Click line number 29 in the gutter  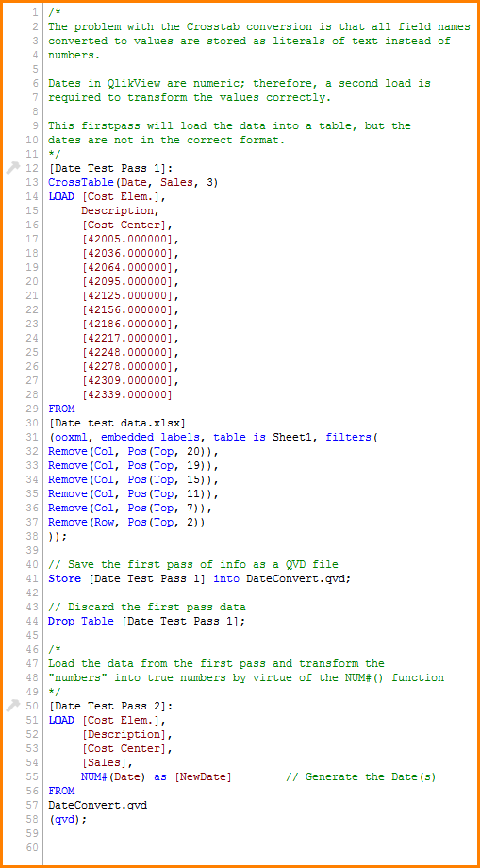tap(31, 409)
